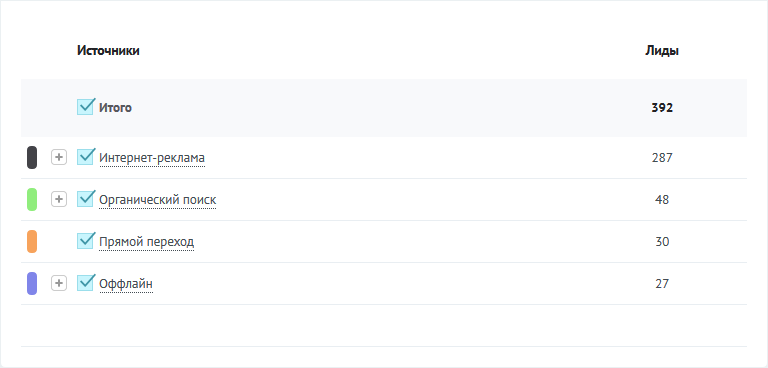Viewport: 768px width, 368px height.
Task: Click the Итого total value 392
Action: click(x=662, y=108)
